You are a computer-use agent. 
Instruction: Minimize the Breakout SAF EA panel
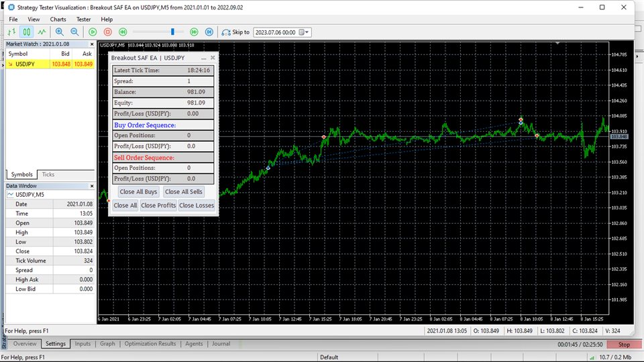point(204,58)
